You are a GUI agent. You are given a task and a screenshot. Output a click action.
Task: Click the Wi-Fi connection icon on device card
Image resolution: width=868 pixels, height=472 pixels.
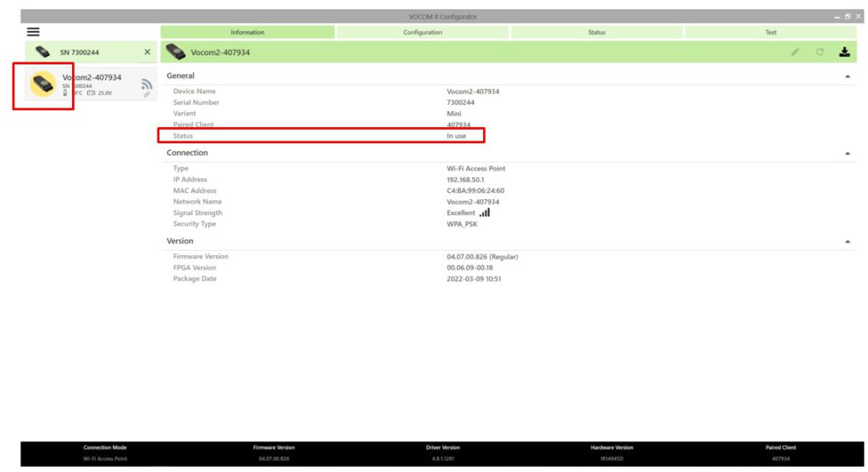pos(146,84)
